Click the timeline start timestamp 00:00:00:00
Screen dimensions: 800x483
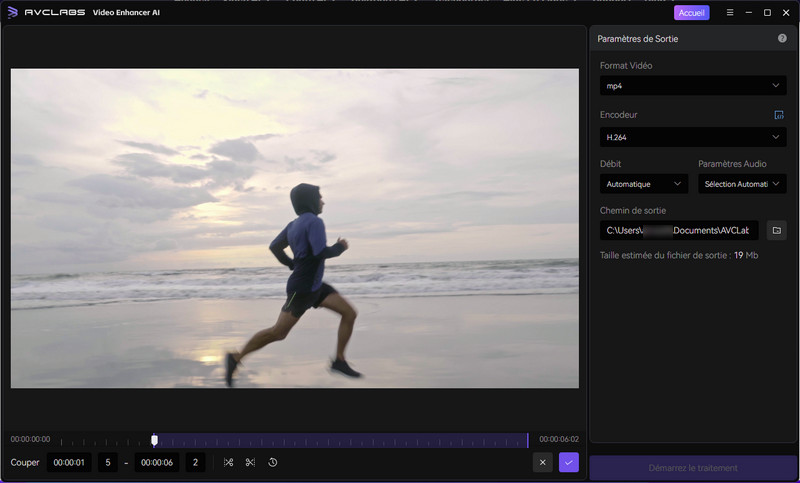[31, 439]
